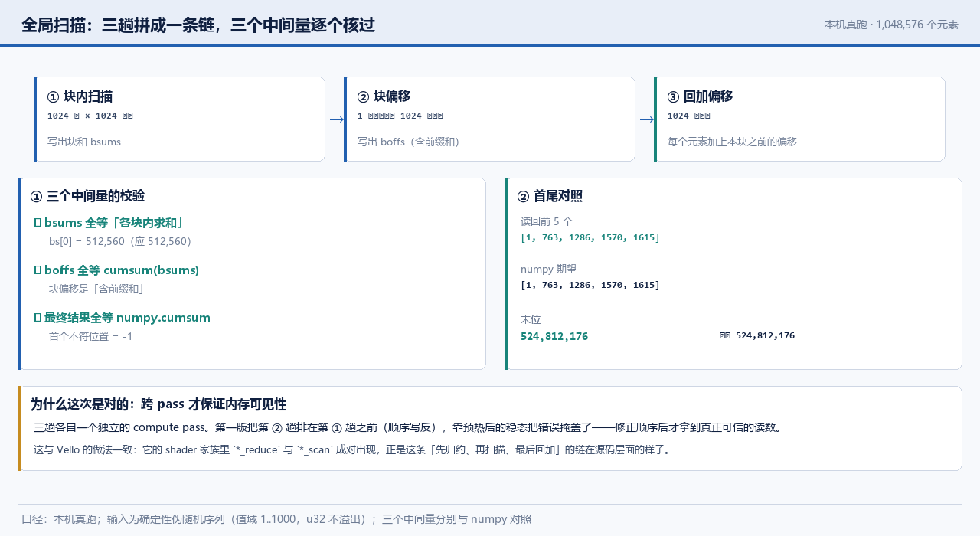Image resolution: width=980 pixels, height=536 pixels.
Task: Click the text 首个不符位置 = -1
Action: click(90, 336)
